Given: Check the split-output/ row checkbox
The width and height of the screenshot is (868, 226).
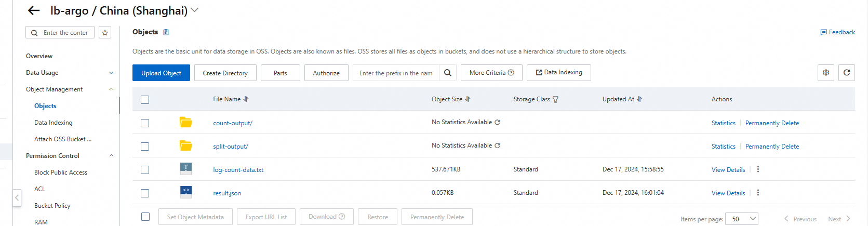Looking at the screenshot, I should (x=145, y=147).
